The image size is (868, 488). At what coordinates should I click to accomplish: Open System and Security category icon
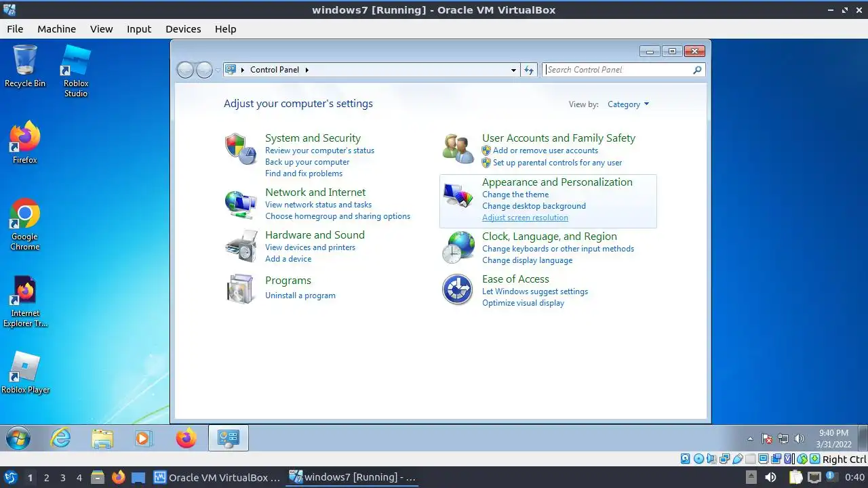pos(241,149)
